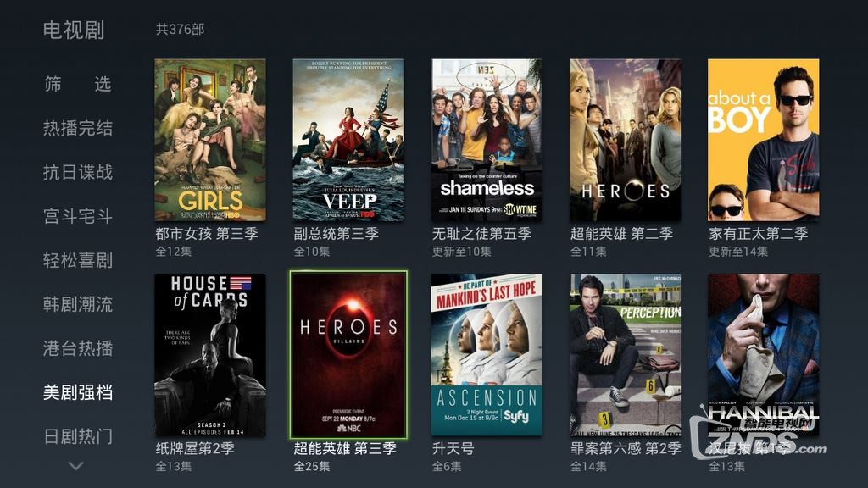Viewport: 868px width, 488px height.
Task: Open the highlighted Heroes Villains poster
Action: click(x=348, y=355)
